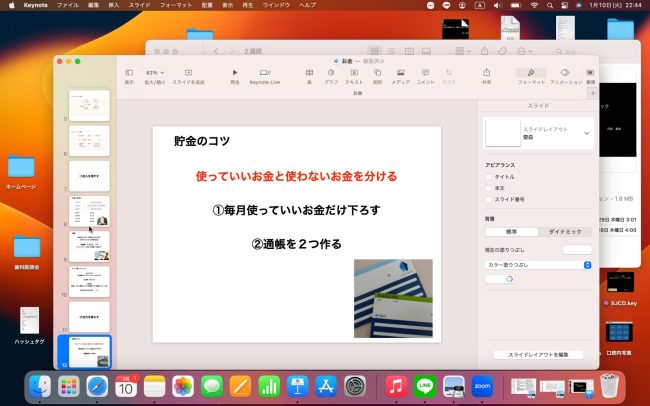
Task: Check the スライド番号 checkbox
Action: click(x=488, y=199)
